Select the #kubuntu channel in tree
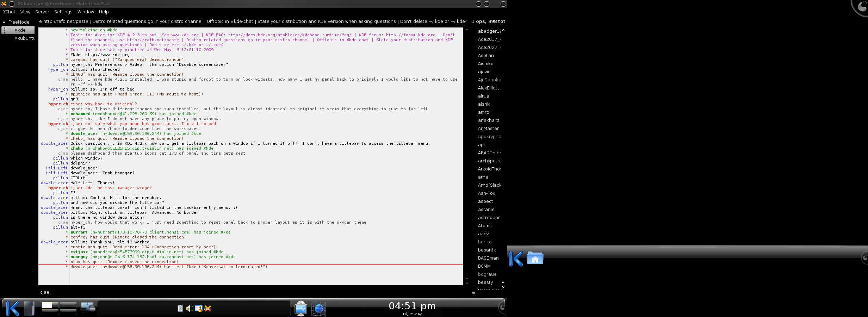 [x=24, y=38]
